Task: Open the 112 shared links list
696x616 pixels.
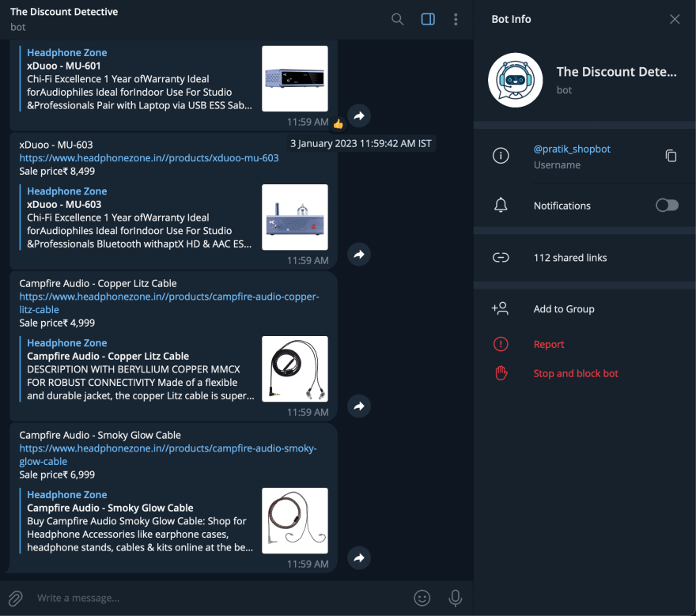Action: [569, 258]
